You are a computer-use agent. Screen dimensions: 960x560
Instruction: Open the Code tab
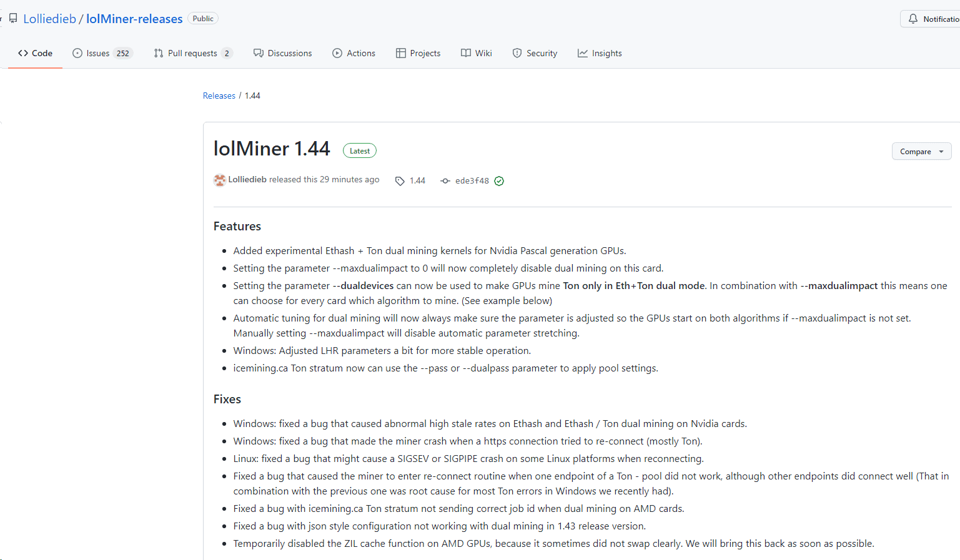click(35, 53)
